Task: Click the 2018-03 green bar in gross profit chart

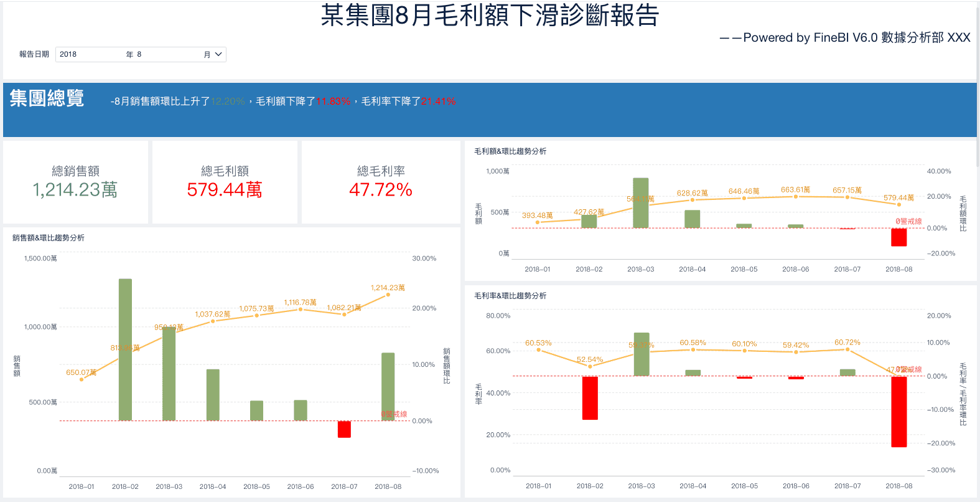Action: coord(641,203)
